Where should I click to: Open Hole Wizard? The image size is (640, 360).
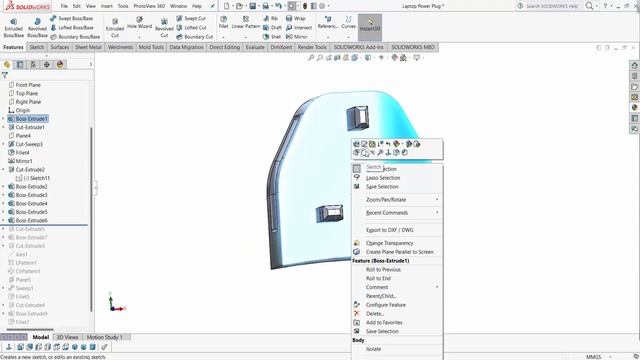click(139, 23)
